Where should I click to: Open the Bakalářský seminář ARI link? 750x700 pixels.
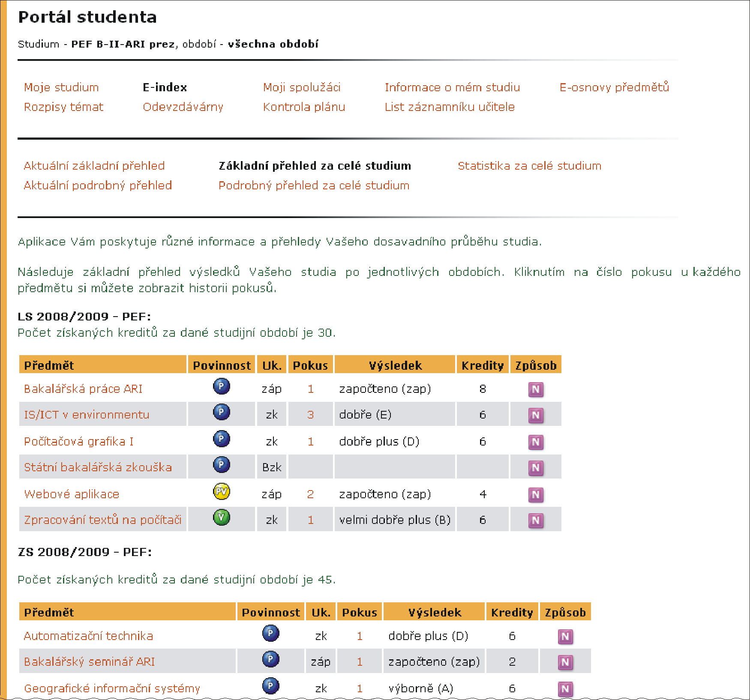click(89, 662)
